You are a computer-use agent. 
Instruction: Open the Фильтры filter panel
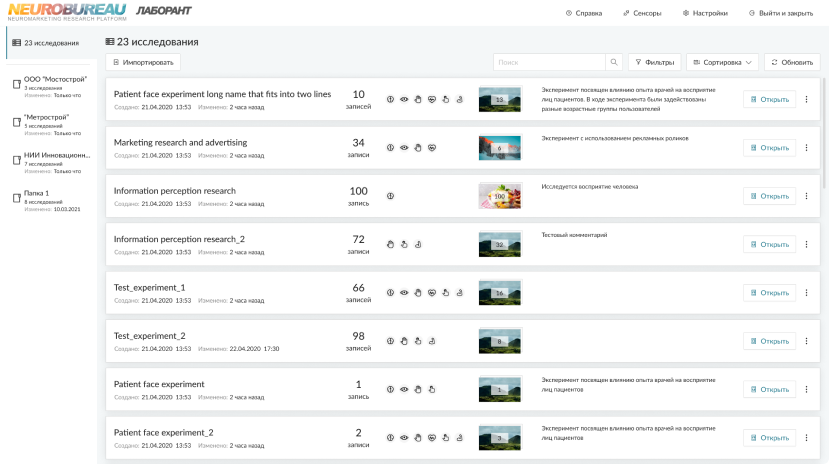pos(654,62)
